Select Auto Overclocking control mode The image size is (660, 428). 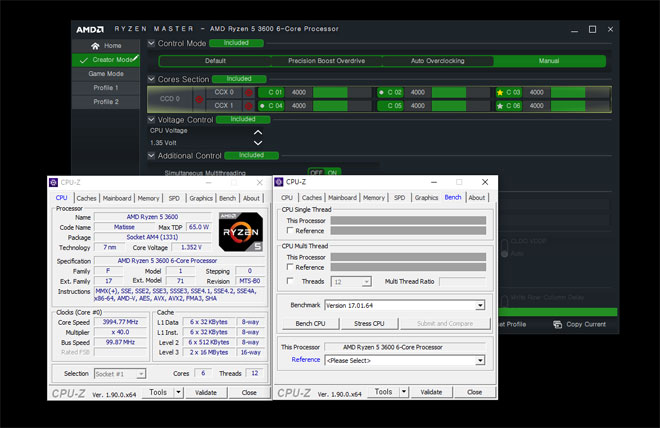pos(438,61)
